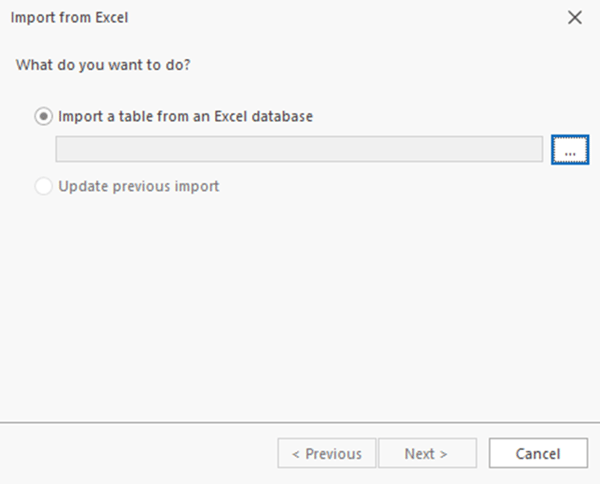The width and height of the screenshot is (600, 484).
Task: Focus the empty Excel database path box
Action: (300, 149)
